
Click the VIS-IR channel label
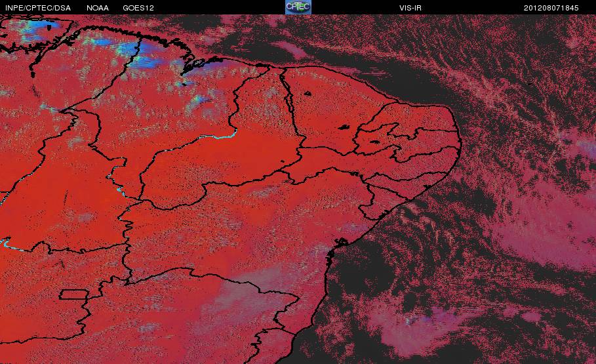point(410,8)
